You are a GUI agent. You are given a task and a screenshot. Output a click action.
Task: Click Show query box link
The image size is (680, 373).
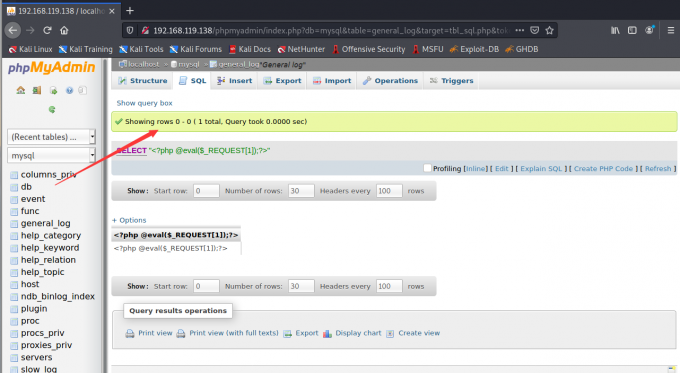click(144, 103)
